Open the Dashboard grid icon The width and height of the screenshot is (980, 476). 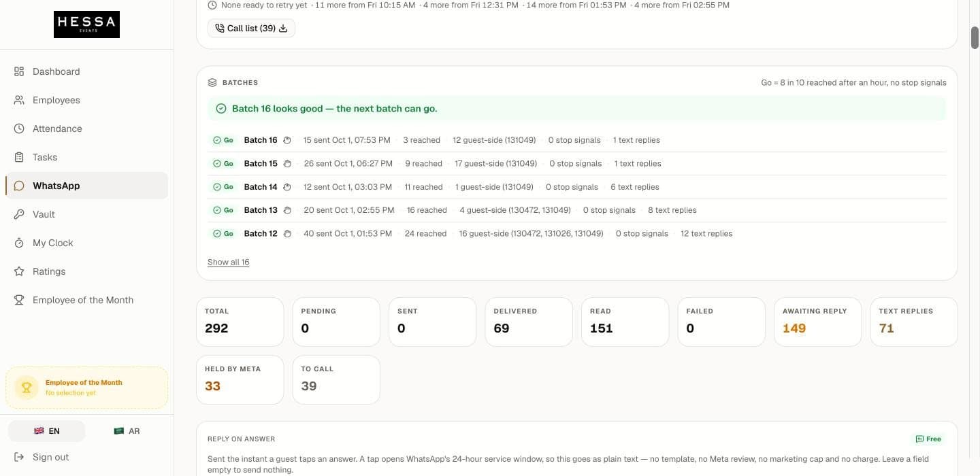[x=19, y=71]
